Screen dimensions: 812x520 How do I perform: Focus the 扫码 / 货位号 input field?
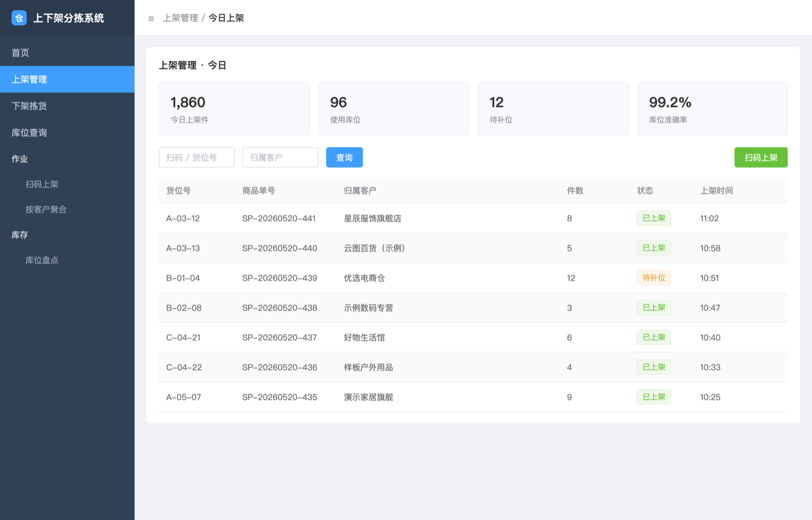197,157
